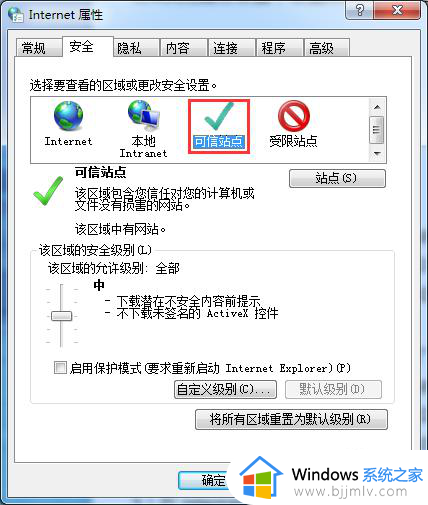Click the zone list scrollbar thumb
The width and height of the screenshot is (428, 505).
[x=377, y=130]
